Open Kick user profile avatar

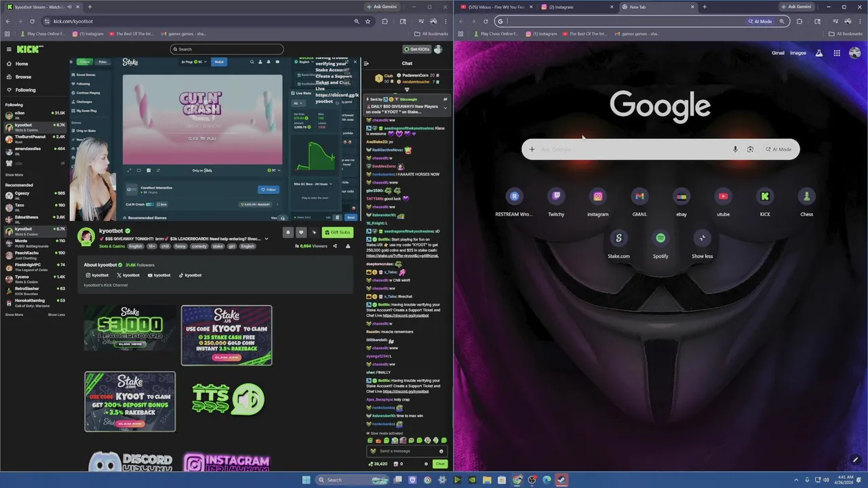[438, 49]
